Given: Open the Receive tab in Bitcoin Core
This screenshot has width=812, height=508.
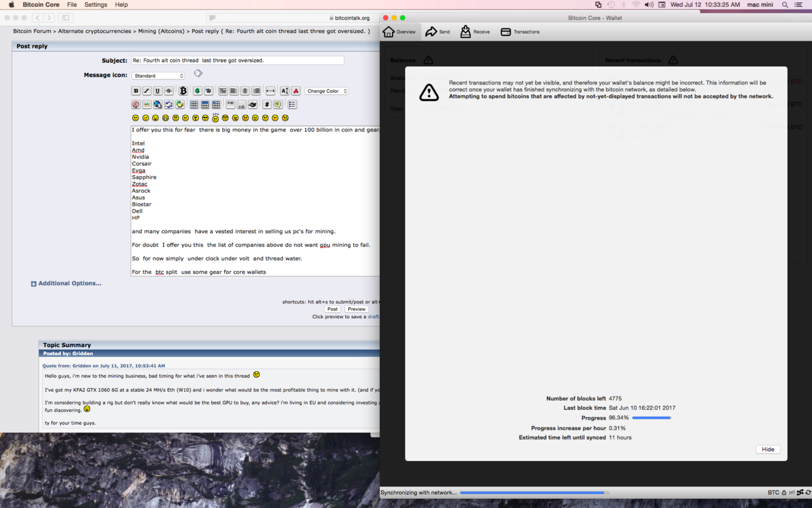Looking at the screenshot, I should tap(475, 32).
